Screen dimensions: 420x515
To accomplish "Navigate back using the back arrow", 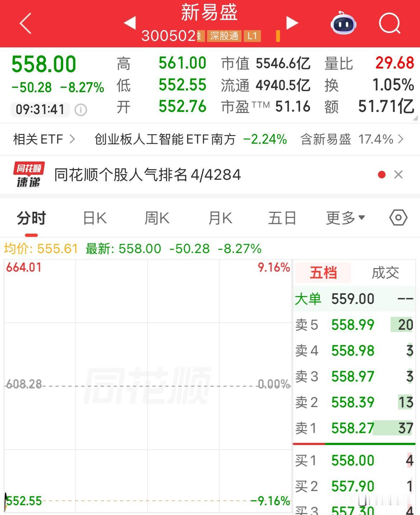I will tap(24, 23).
